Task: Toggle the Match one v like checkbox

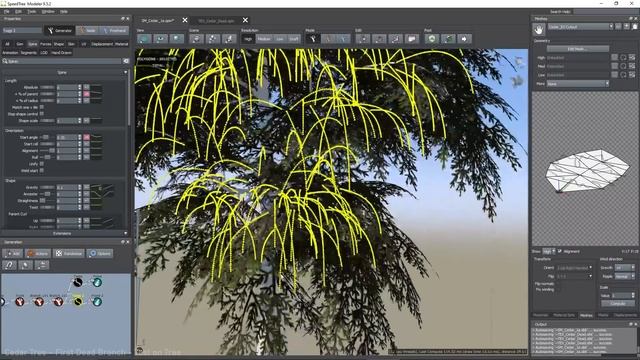Action: pos(42,107)
